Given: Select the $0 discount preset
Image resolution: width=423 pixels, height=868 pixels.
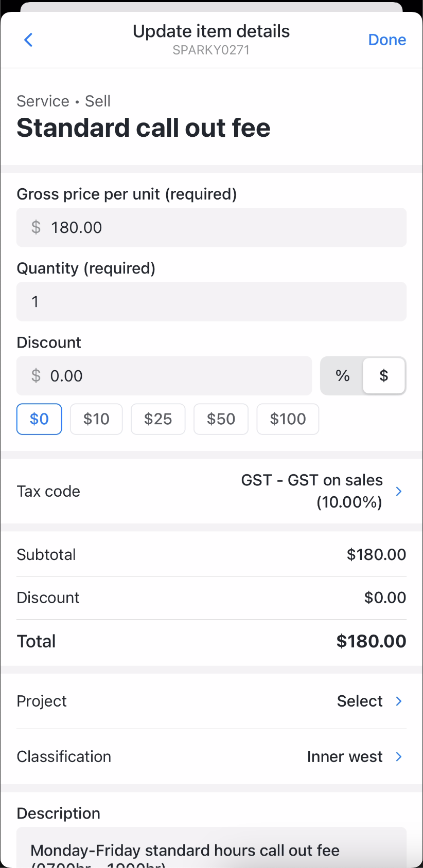Looking at the screenshot, I should click(39, 419).
